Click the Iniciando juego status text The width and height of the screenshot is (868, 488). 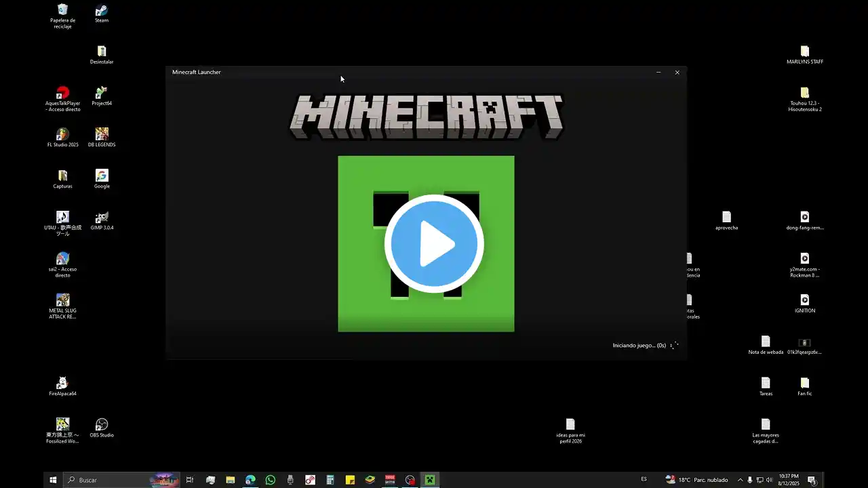click(639, 346)
